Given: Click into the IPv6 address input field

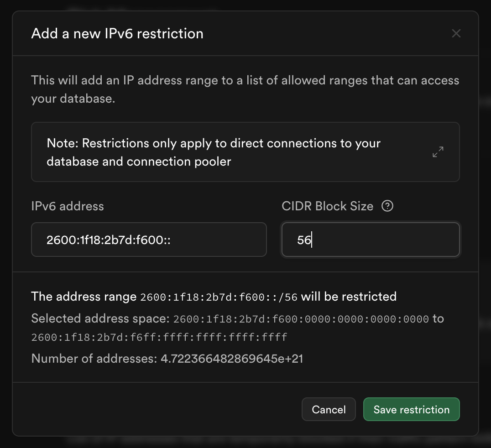Looking at the screenshot, I should click(149, 240).
